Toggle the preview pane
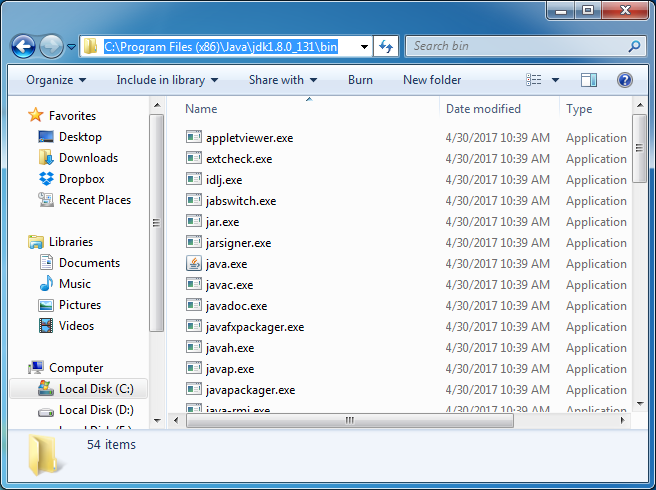The height and width of the screenshot is (490, 656). point(589,80)
